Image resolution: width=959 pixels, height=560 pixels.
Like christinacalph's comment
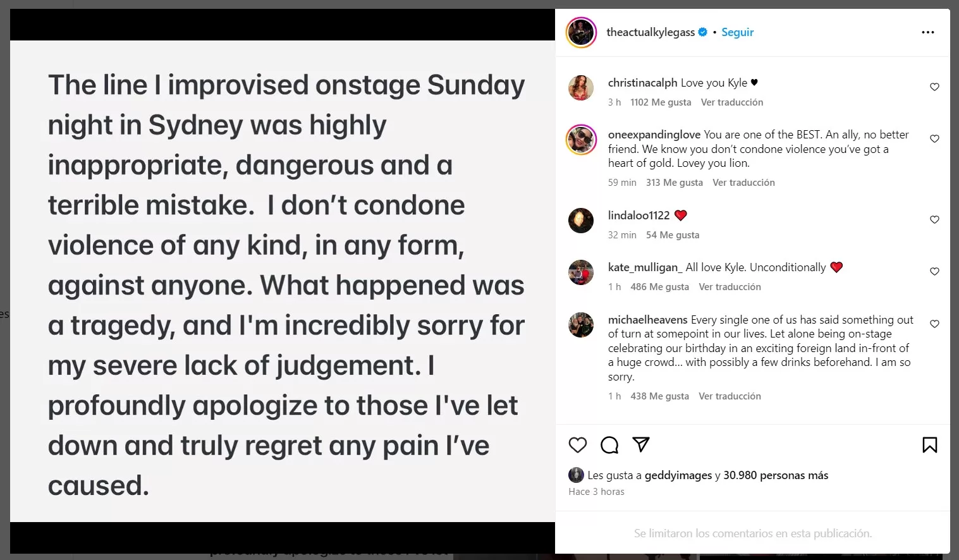click(934, 87)
